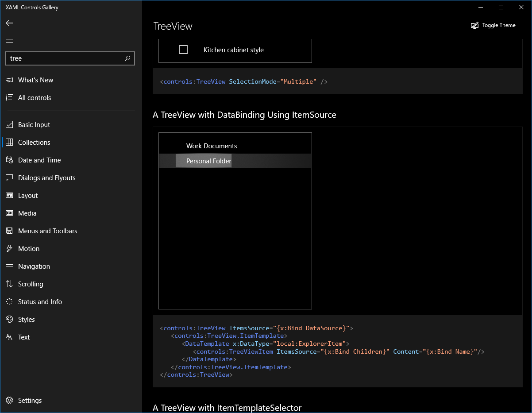The height and width of the screenshot is (413, 532).
Task: Select the Styles palette icon
Action: pos(9,319)
